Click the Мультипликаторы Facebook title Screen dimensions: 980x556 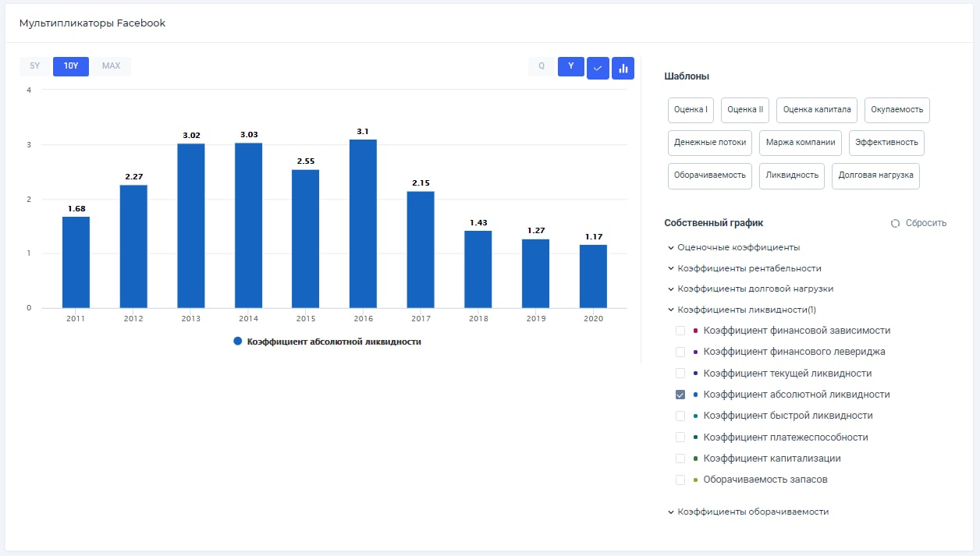(92, 23)
